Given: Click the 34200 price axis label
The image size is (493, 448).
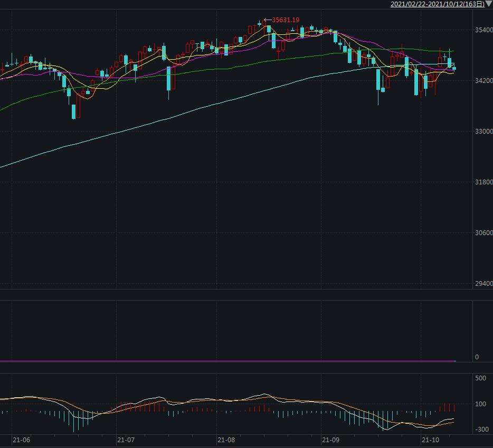Looking at the screenshot, I should 483,81.
